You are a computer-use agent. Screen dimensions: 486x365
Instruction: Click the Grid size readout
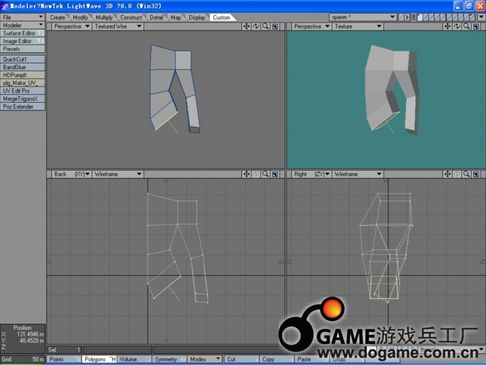[22, 359]
